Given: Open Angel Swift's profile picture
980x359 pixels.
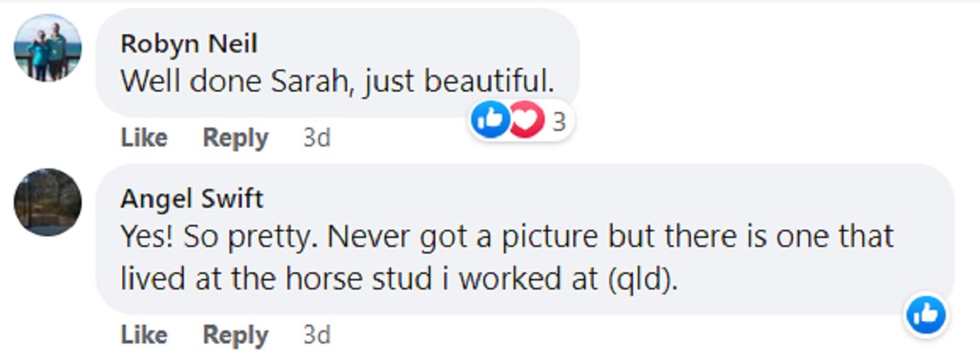Looking at the screenshot, I should [x=47, y=202].
